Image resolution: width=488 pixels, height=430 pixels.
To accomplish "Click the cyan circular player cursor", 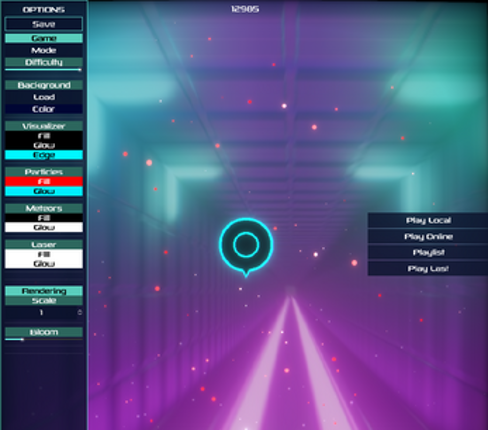I will coord(246,246).
